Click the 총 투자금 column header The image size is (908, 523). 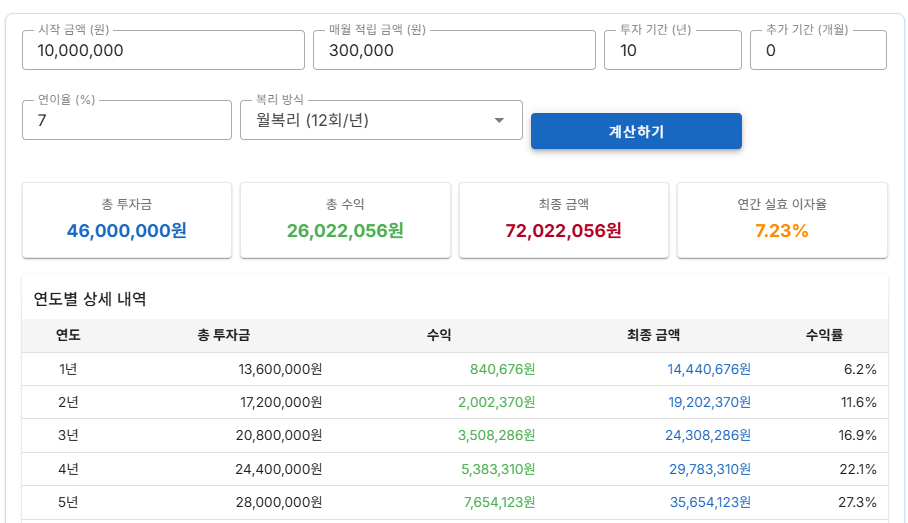point(224,335)
